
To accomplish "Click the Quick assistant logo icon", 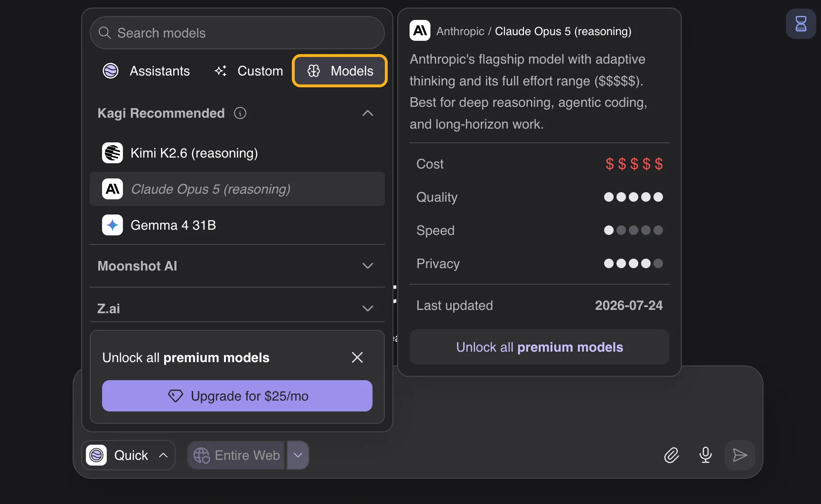I will [96, 455].
